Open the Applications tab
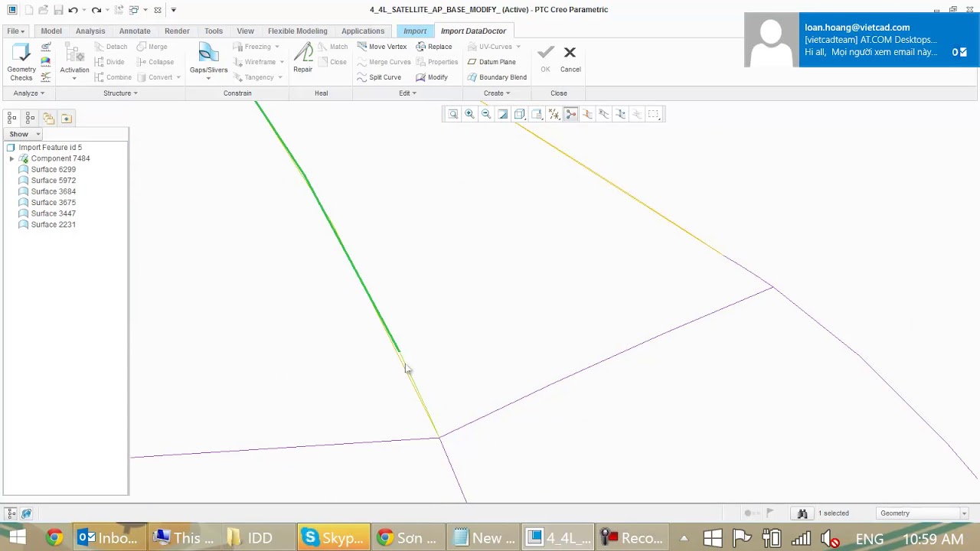The image size is (980, 551). coord(363,31)
